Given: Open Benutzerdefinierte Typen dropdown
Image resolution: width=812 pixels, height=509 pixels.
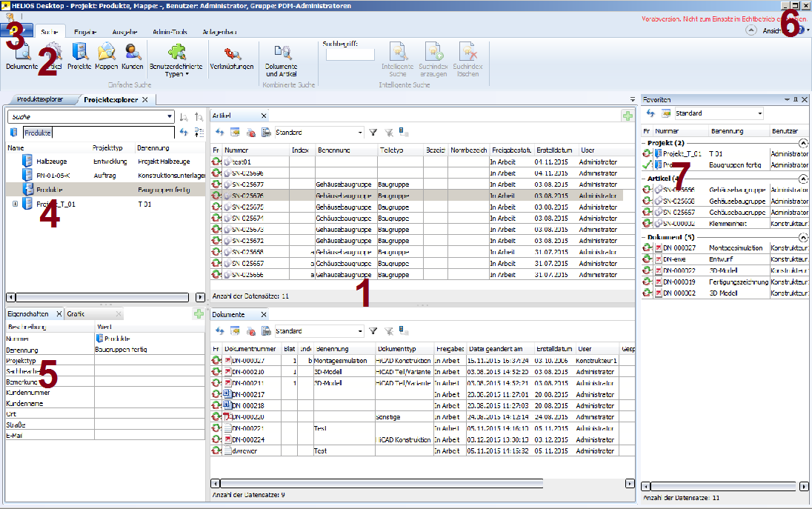Looking at the screenshot, I should pos(176,60).
